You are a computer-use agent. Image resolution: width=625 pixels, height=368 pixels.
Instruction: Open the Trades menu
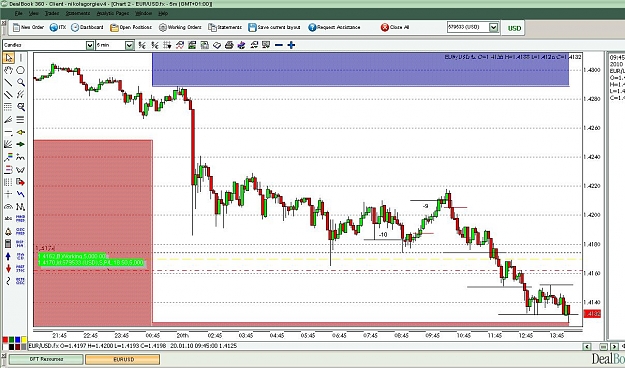52,13
